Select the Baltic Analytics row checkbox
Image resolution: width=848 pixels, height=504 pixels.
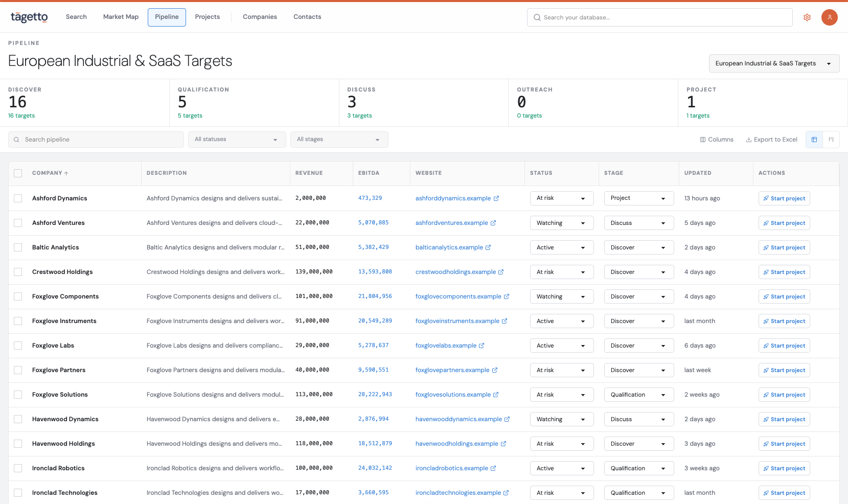pyautogui.click(x=18, y=247)
